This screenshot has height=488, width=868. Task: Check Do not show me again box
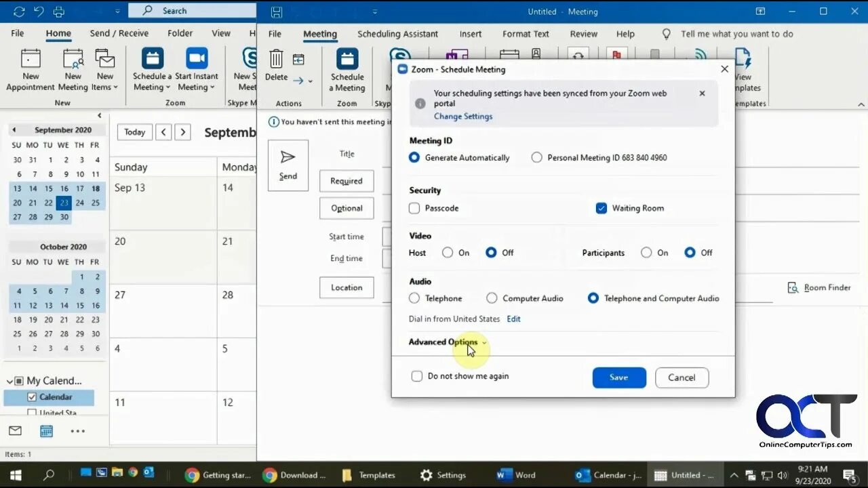[x=417, y=376]
